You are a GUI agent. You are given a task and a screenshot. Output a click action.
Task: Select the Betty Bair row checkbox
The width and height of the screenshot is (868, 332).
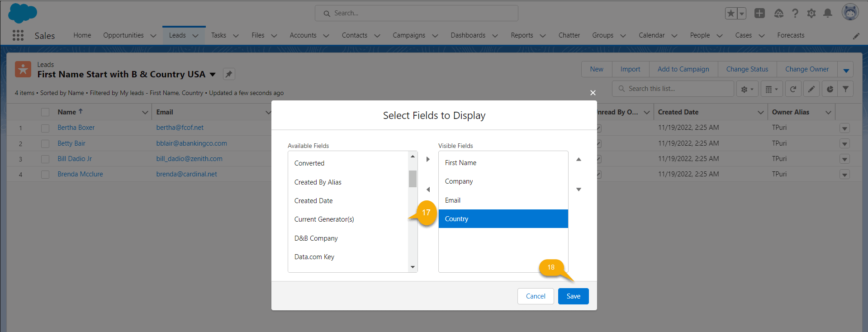[45, 144]
